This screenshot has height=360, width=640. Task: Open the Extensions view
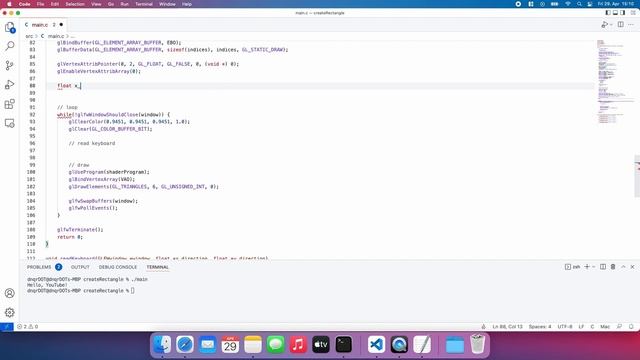click(x=10, y=104)
